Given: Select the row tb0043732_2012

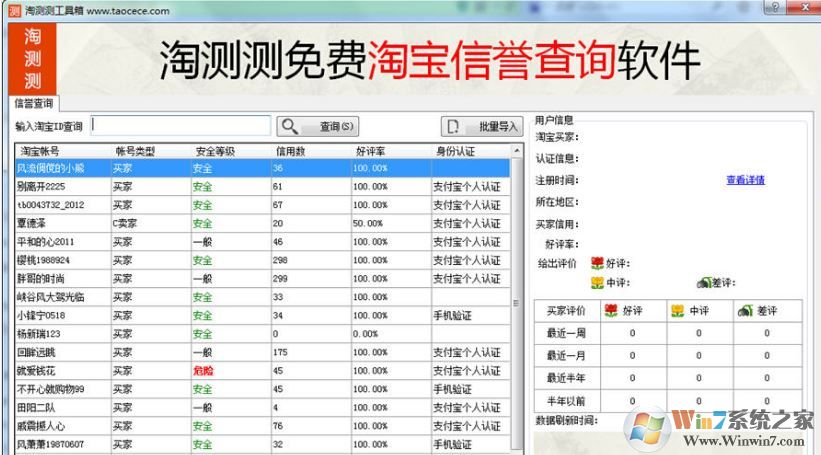Looking at the screenshot, I should [262, 205].
